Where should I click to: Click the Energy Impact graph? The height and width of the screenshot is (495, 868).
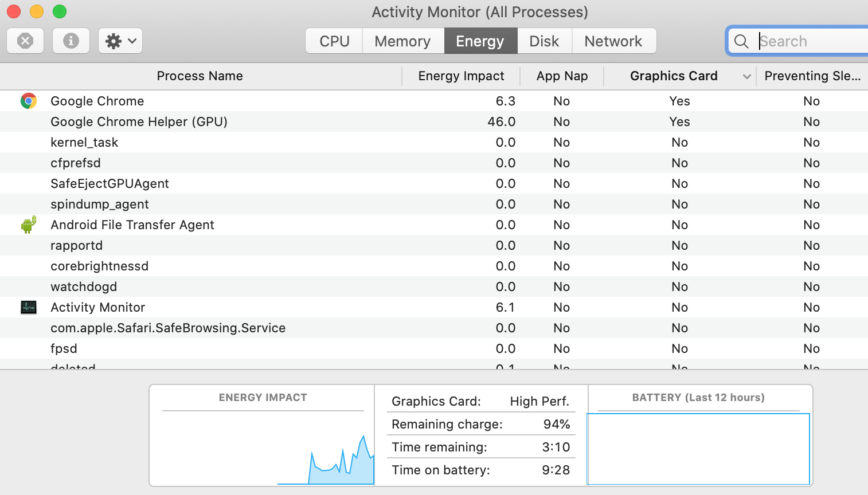263,448
